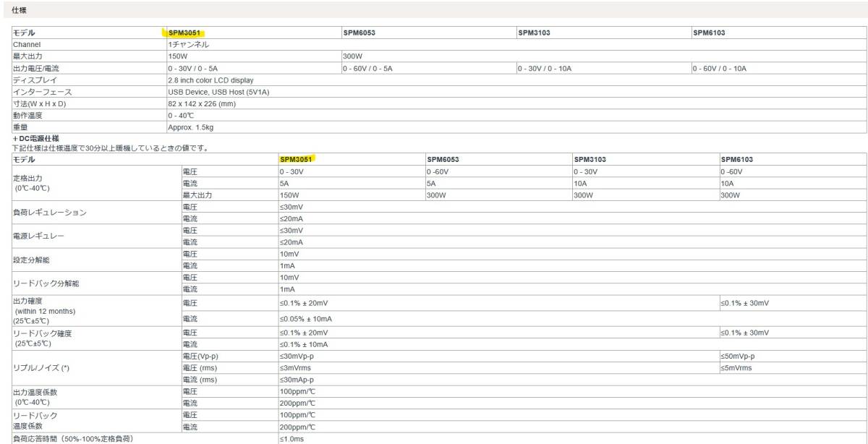Click the 電圧 (rms) sub-label
This screenshot has width=868, height=444.
200,368
